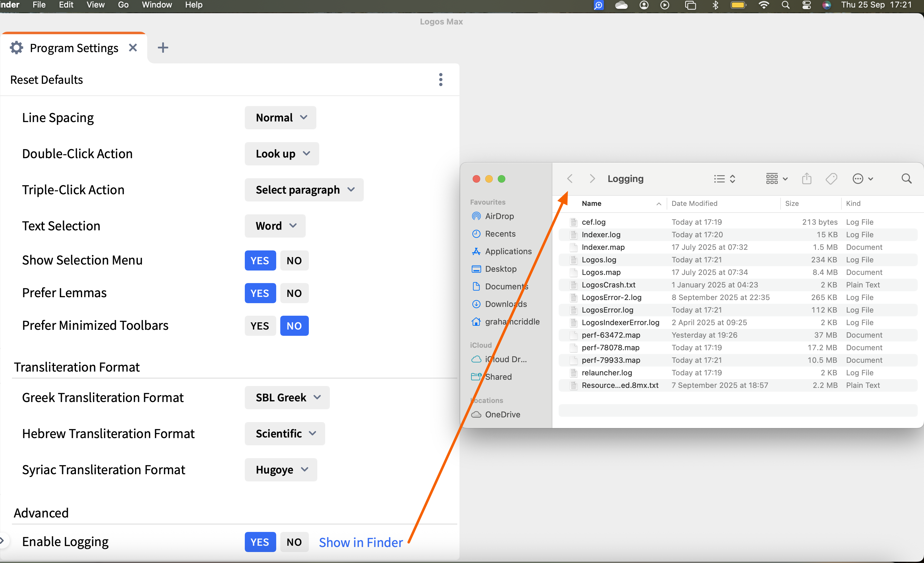The width and height of the screenshot is (924, 563).
Task: Click the Spotlight search icon in menu bar
Action: pos(785,5)
